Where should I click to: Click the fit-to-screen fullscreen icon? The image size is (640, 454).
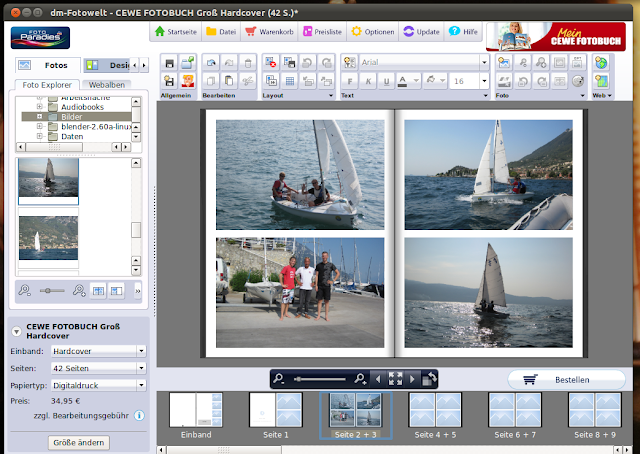click(395, 379)
